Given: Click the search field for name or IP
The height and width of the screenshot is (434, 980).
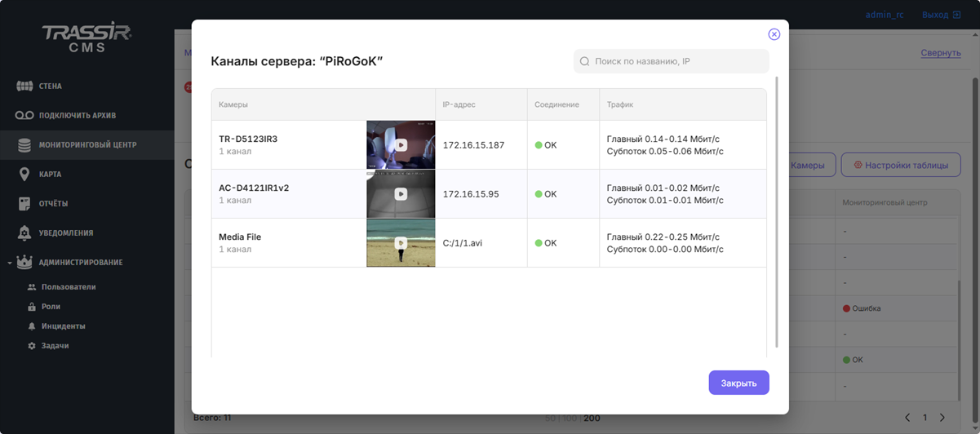Looking at the screenshot, I should (x=671, y=61).
